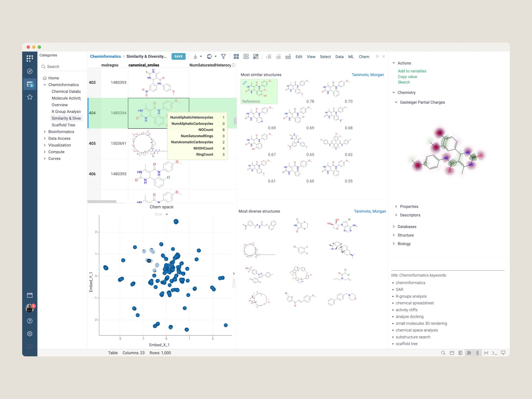Open the console terminal icon in status bar
Screen dimensions: 532x399
pos(494,353)
